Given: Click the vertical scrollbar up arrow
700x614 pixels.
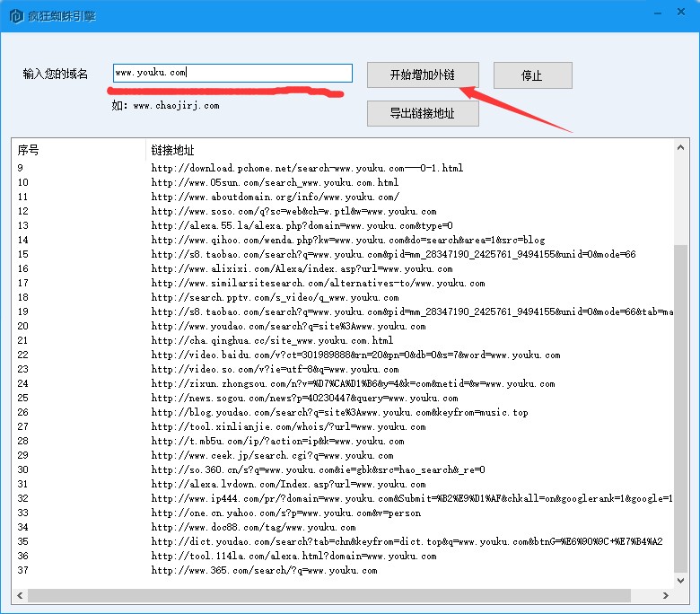Looking at the screenshot, I should tap(680, 147).
